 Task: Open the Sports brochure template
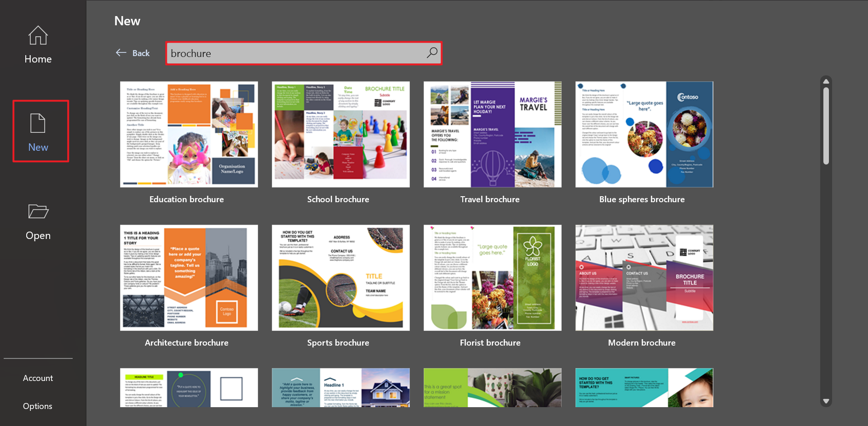click(x=340, y=278)
